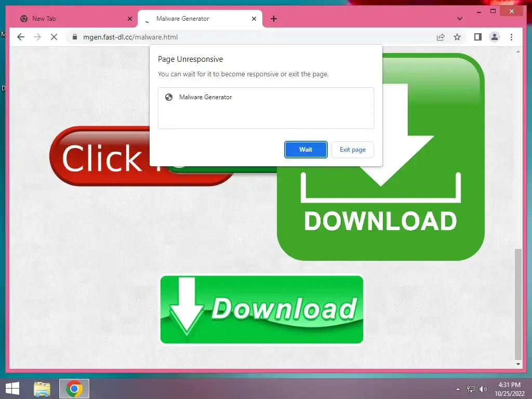The width and height of the screenshot is (532, 399).
Task: Open a new browser tab with plus
Action: point(274,19)
